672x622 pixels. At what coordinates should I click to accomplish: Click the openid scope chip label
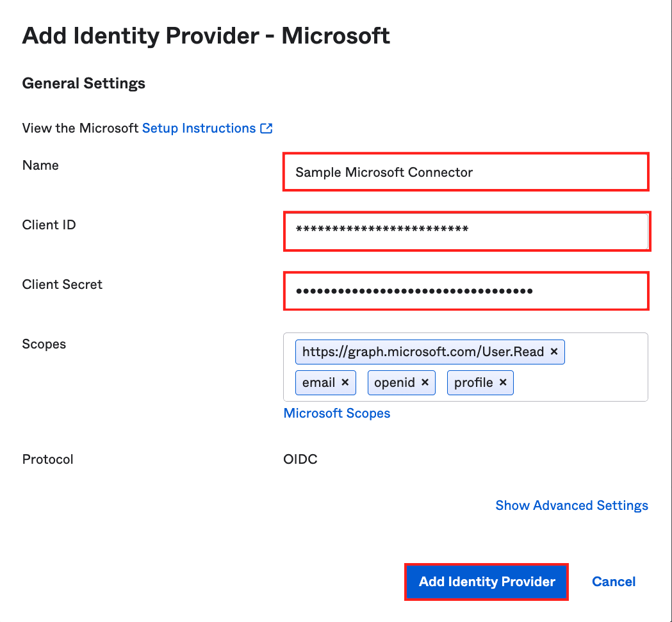tap(394, 382)
